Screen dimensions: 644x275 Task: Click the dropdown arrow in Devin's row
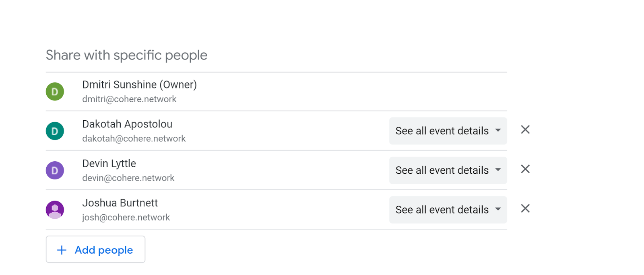[x=498, y=170]
